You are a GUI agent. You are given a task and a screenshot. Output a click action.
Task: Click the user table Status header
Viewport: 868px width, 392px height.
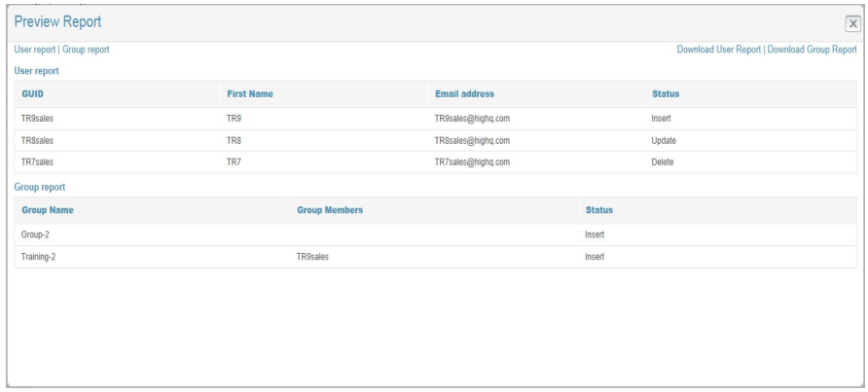tap(665, 94)
